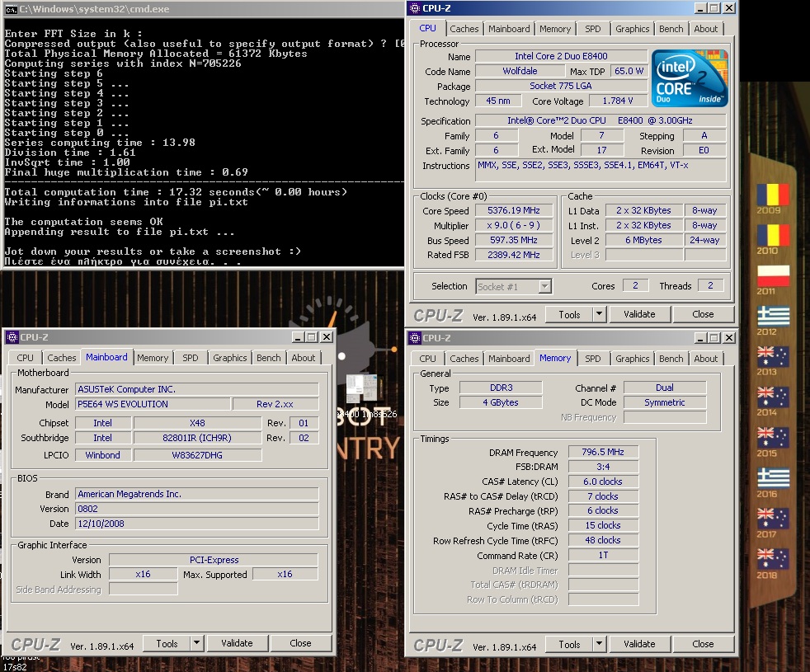
Task: Click the Bus Speed value 597.35 MHz
Action: [x=514, y=240]
